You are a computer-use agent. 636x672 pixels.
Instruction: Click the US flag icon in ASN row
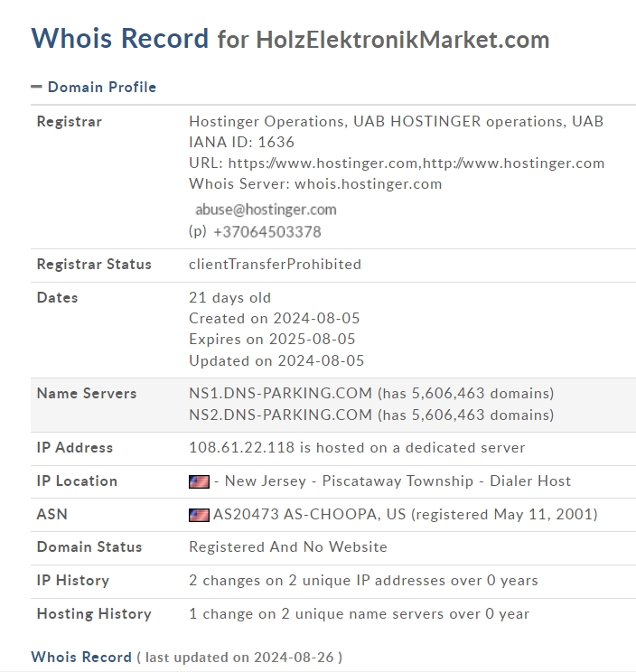point(200,515)
